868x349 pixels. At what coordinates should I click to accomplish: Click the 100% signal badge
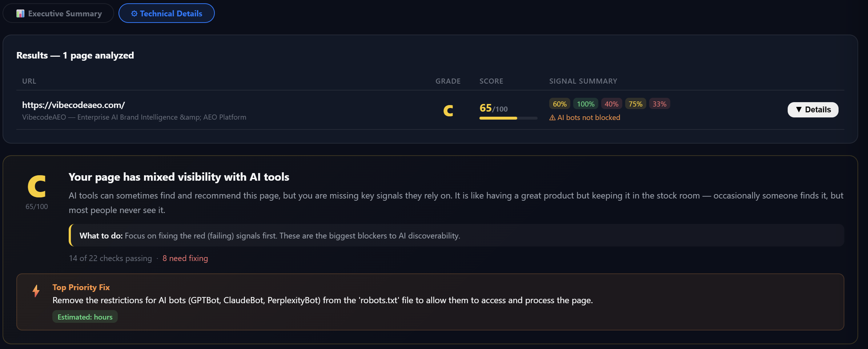586,104
